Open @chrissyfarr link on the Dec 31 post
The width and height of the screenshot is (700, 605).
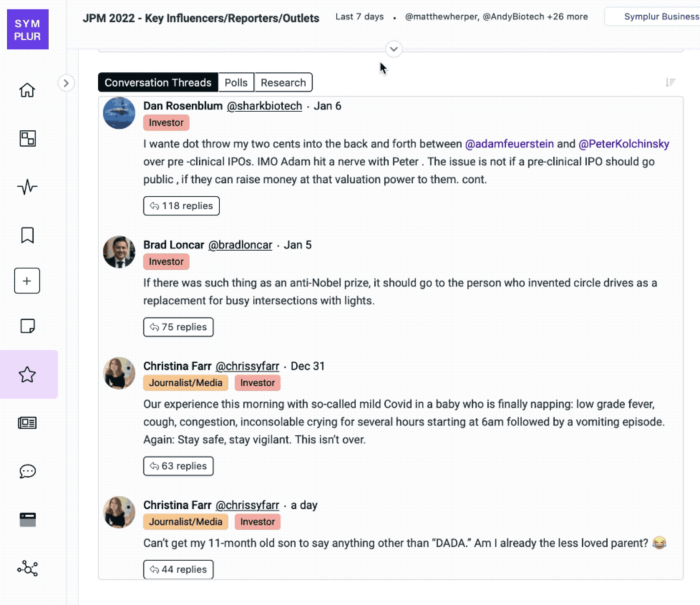click(247, 366)
